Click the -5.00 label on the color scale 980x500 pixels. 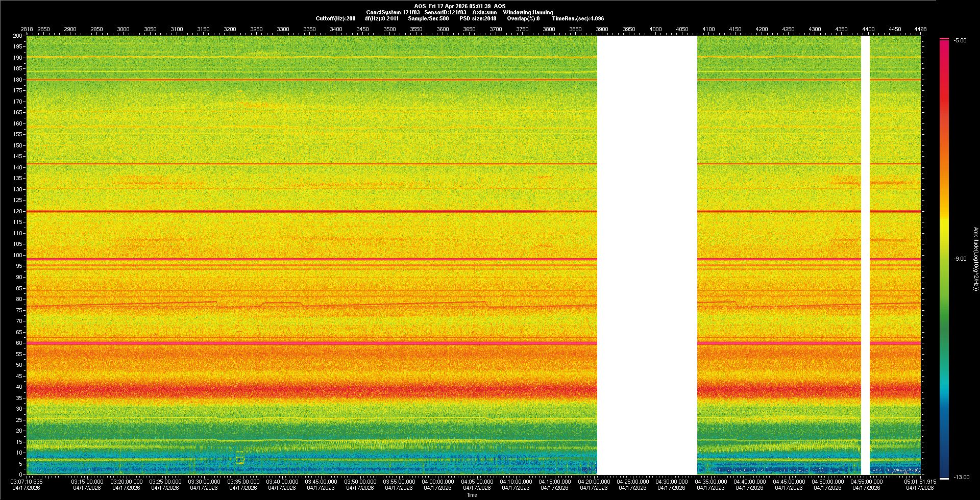[960, 41]
